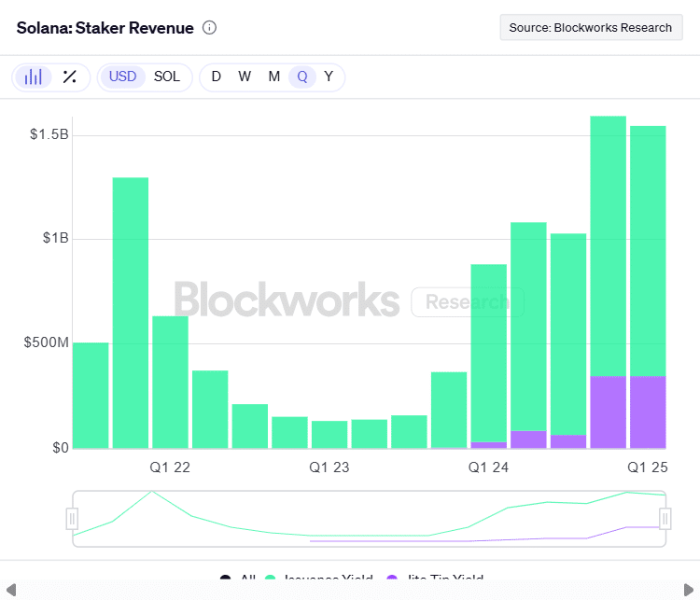Image resolution: width=700 pixels, height=600 pixels.
Task: Set denomination to SOL
Action: (167, 77)
